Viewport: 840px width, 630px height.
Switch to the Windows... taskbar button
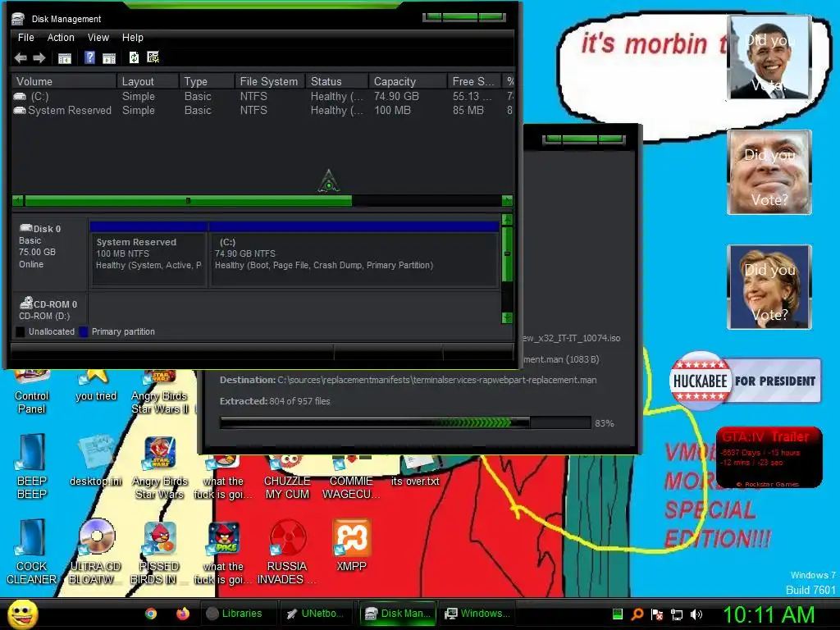[477, 614]
